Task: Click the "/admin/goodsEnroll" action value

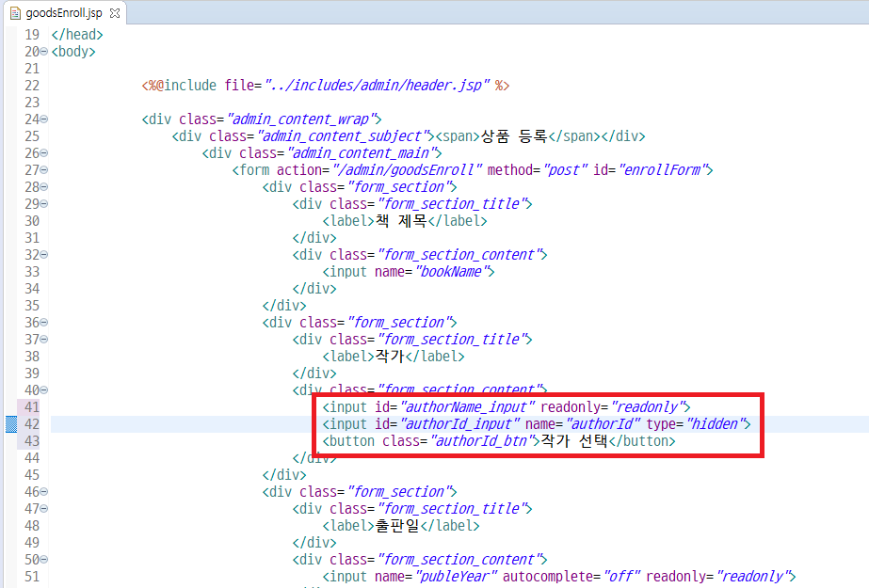Action: coord(408,170)
